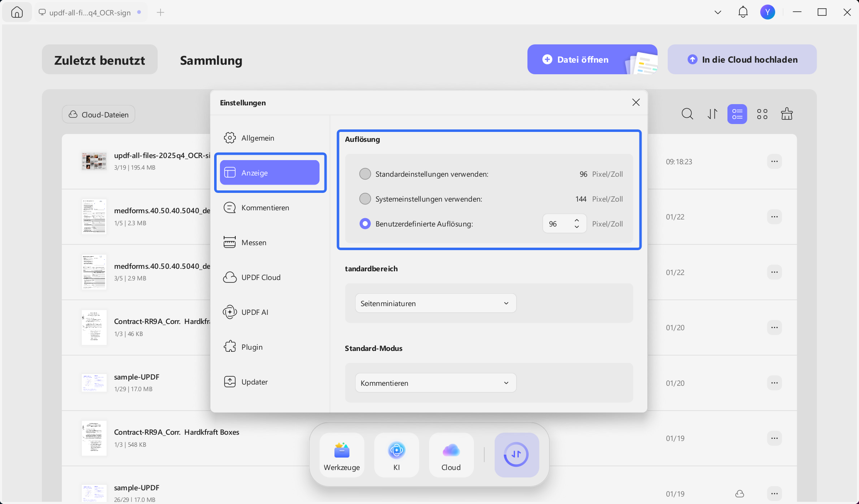Switch to the Sammlung tab
The height and width of the screenshot is (504, 859).
click(x=211, y=60)
